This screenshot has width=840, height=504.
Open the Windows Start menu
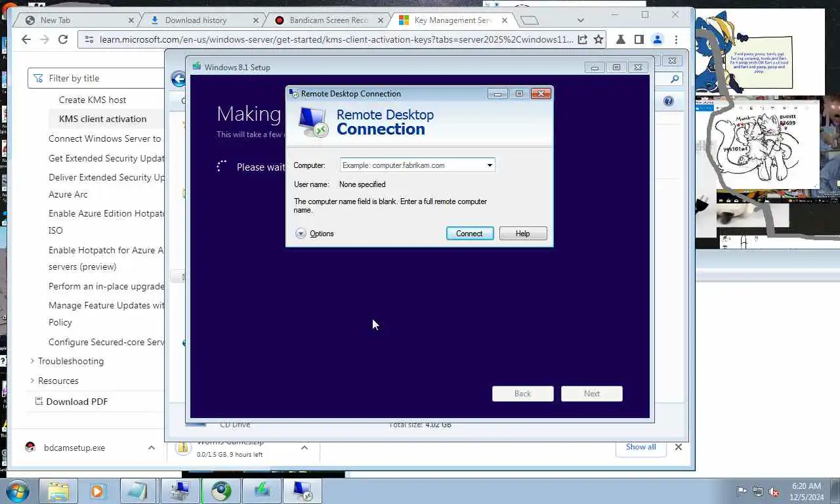[x=18, y=491]
